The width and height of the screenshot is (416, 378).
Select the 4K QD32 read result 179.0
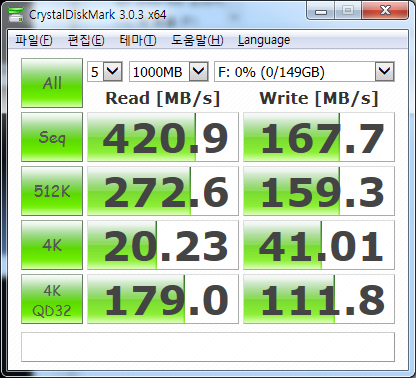163,299
